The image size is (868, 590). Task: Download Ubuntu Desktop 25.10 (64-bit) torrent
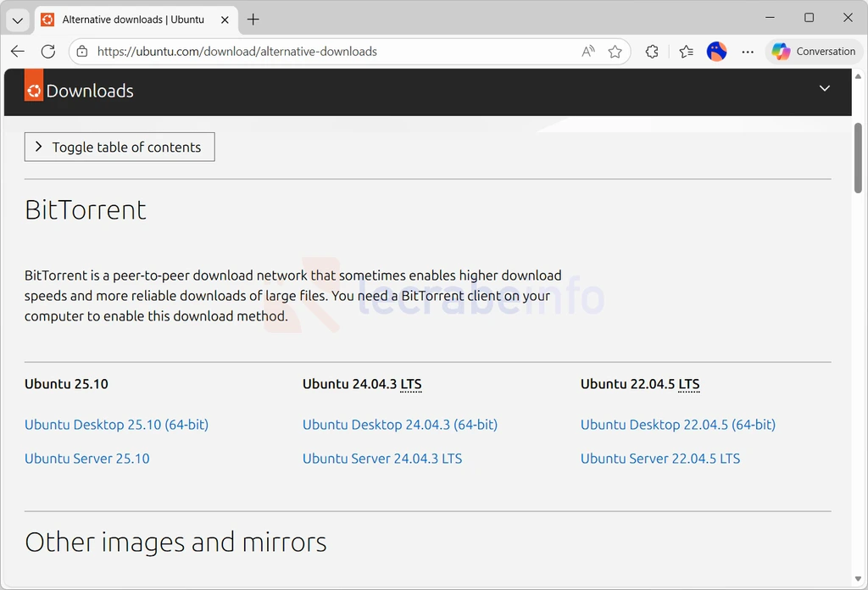click(x=116, y=425)
